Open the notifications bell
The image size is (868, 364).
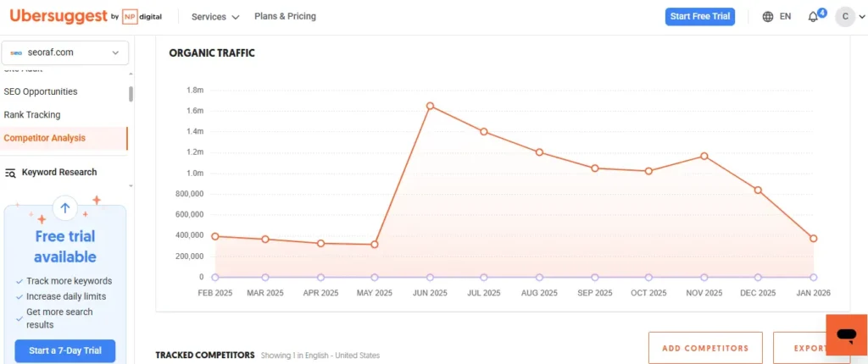click(813, 17)
